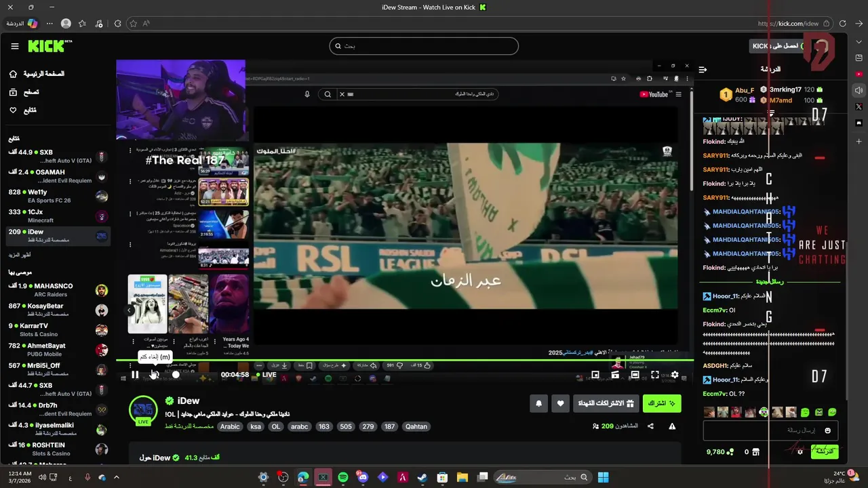Click the iDew channel avatar
Screen dimensions: 868x488
pos(143,409)
